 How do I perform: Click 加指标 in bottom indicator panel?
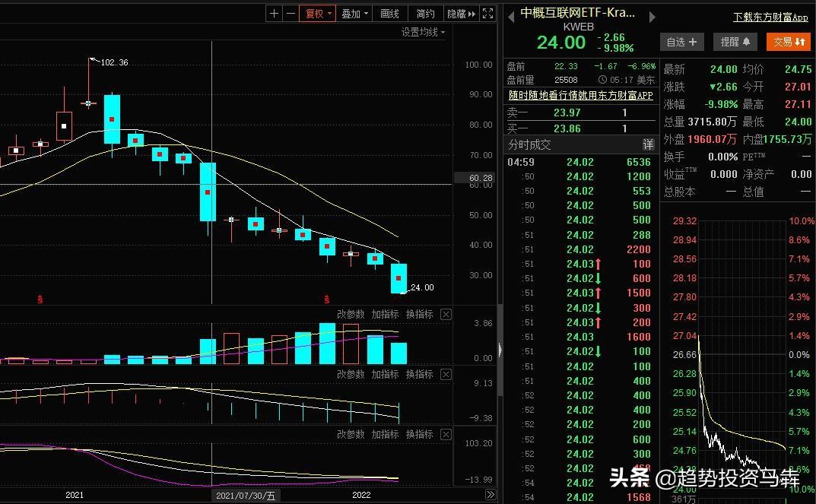coord(385,434)
